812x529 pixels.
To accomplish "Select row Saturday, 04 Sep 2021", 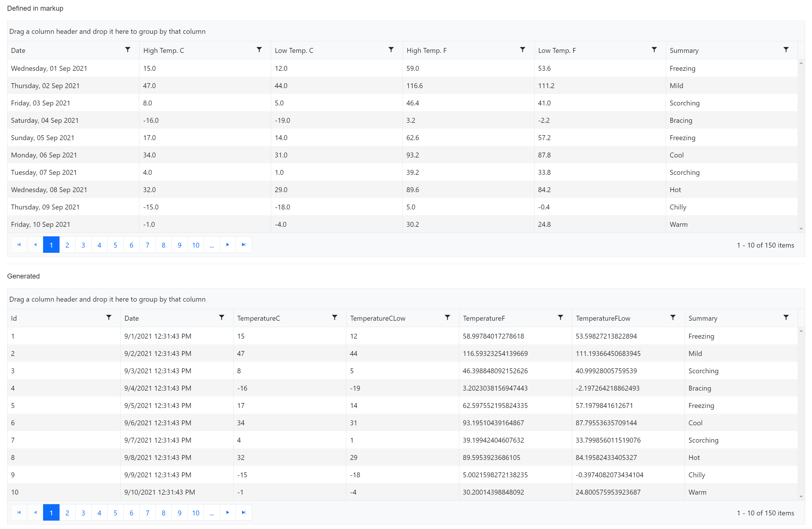I will (x=403, y=120).
